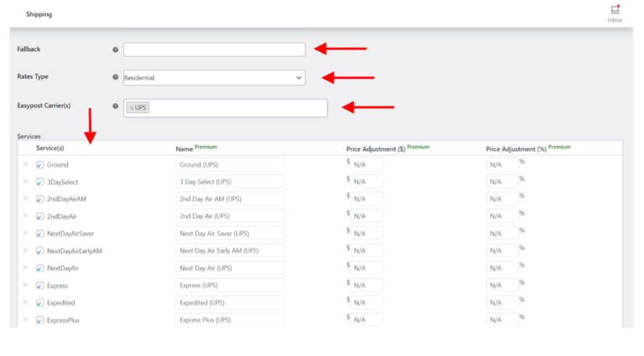
Task: Uncheck the ExpressPlus service checkbox
Action: [x=40, y=320]
